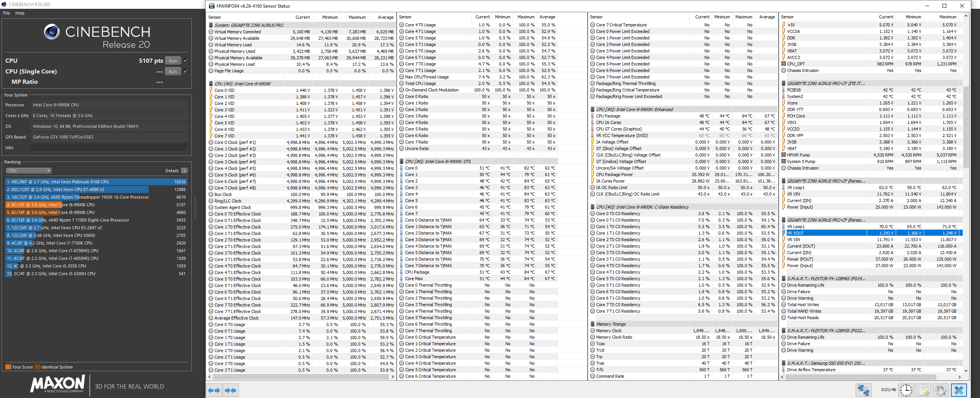Select the Total CPU Usage sensor row
This screenshot has height=398, width=980.
click(478, 83)
